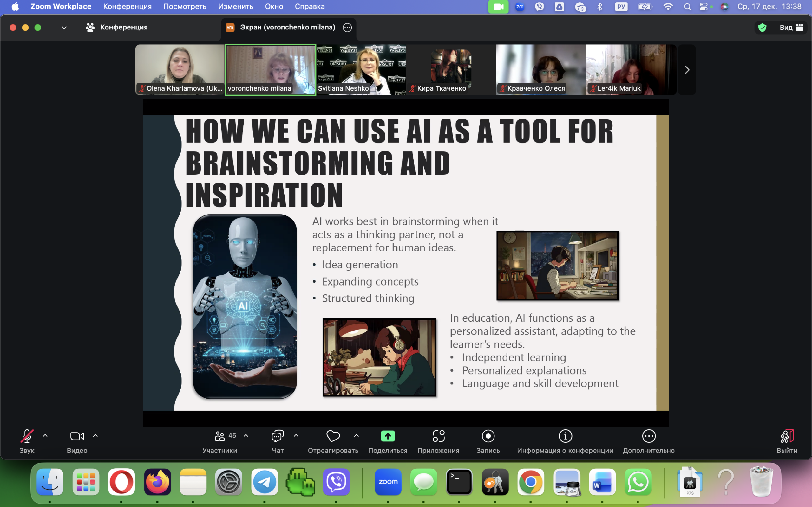The image size is (812, 507).
Task: Show next participants with right arrow
Action: (x=687, y=70)
